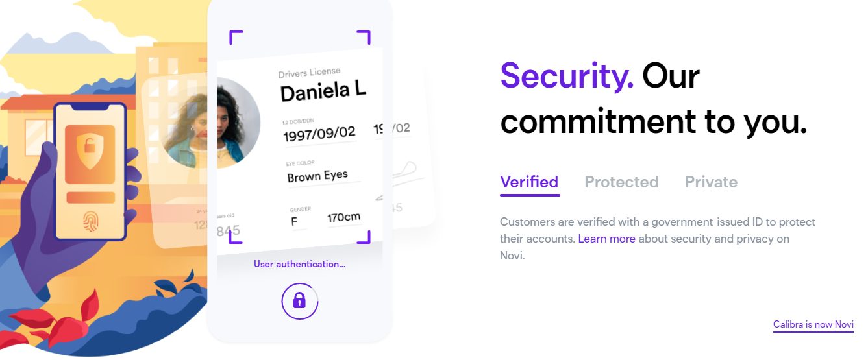Click the 170cm height value
The image size is (868, 360).
(x=343, y=218)
